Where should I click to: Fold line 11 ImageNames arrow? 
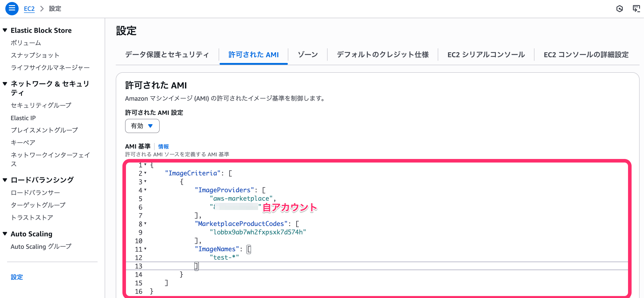145,249
